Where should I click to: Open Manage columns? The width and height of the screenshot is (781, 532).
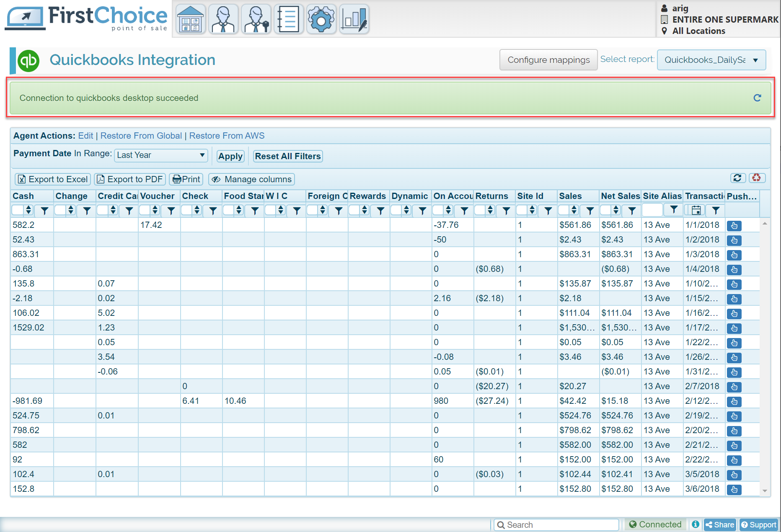coord(251,179)
